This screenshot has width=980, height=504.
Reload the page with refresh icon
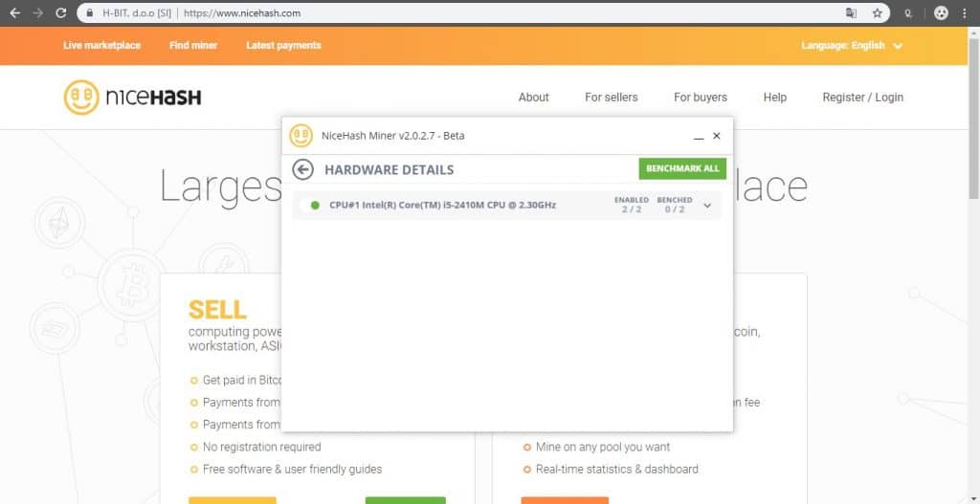tap(60, 13)
